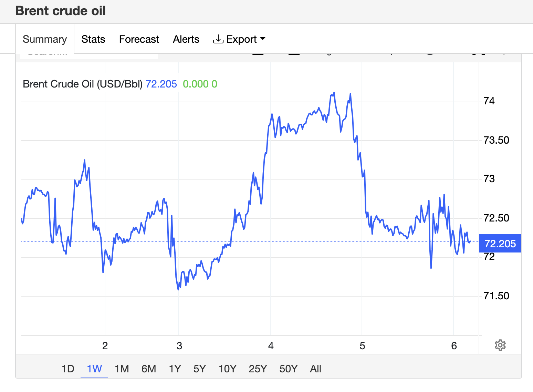This screenshot has height=392, width=533.
Task: Select the 1D time range
Action: click(68, 369)
